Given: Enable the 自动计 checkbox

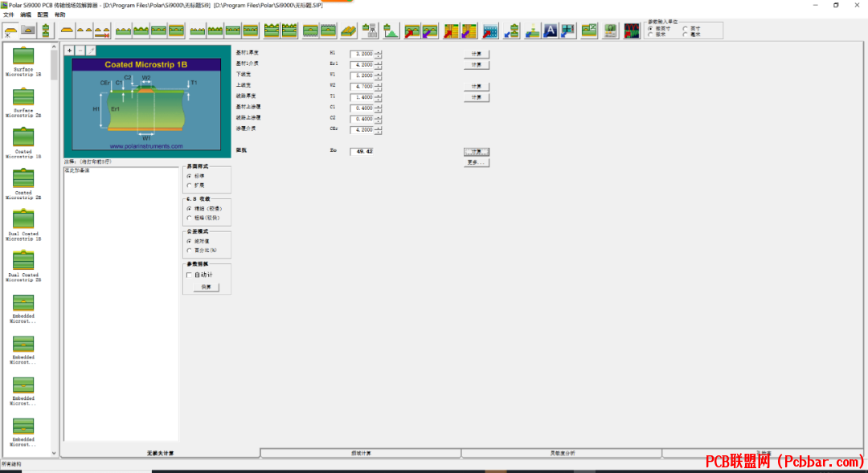Looking at the screenshot, I should pos(190,275).
